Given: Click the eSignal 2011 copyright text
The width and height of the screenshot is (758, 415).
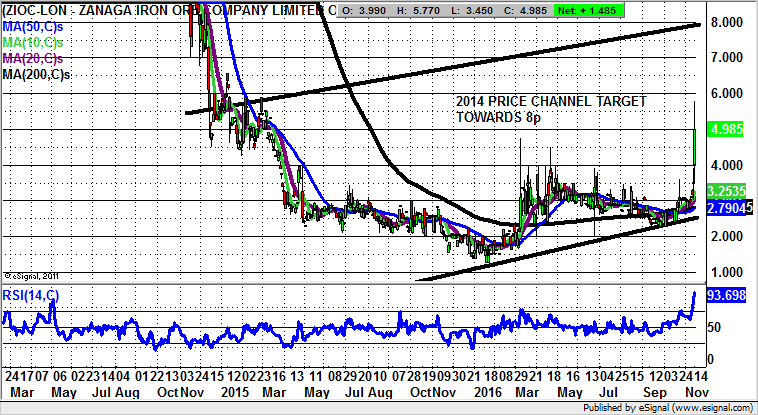Looking at the screenshot, I should coord(33,276).
